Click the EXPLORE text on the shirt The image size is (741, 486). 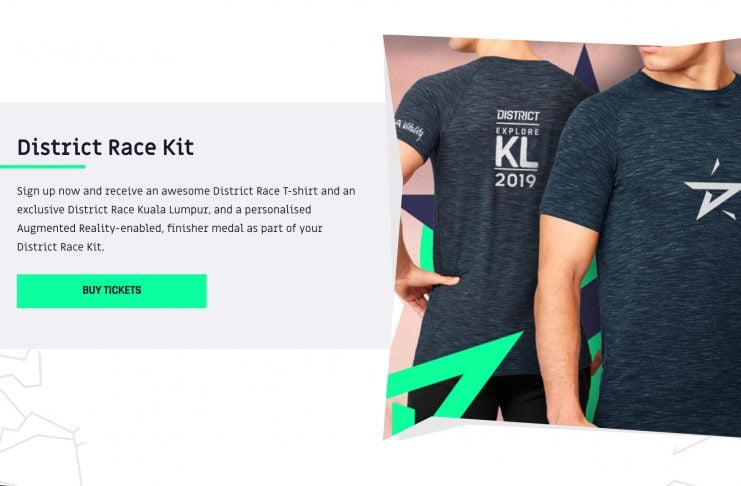click(x=517, y=131)
